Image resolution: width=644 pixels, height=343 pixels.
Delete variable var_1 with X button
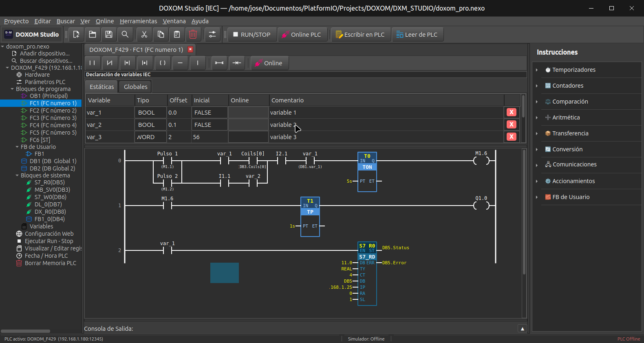[512, 112]
